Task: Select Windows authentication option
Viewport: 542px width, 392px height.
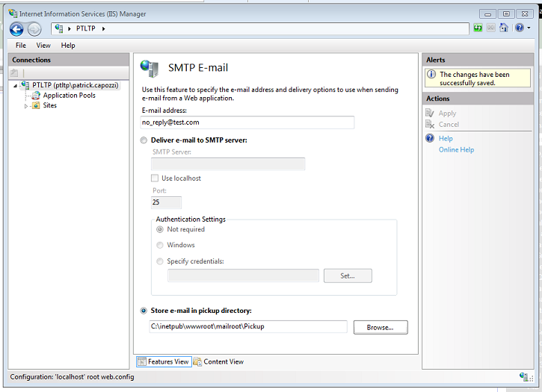Action: coord(160,245)
